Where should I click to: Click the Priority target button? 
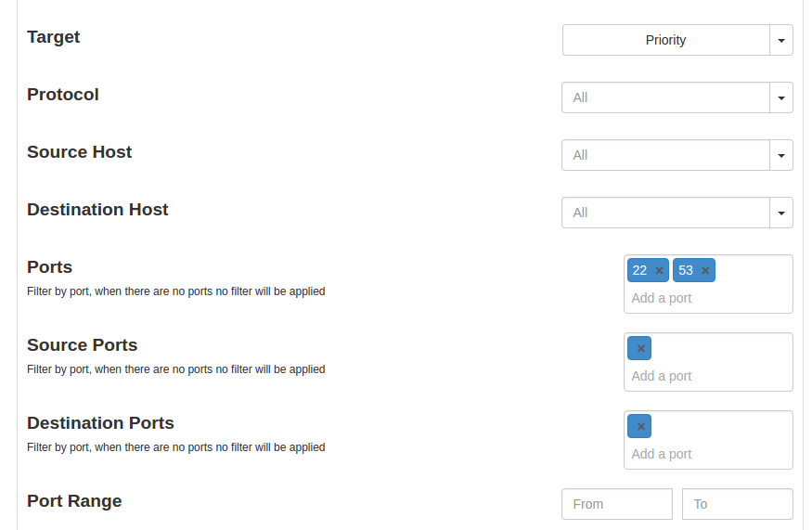(x=665, y=41)
